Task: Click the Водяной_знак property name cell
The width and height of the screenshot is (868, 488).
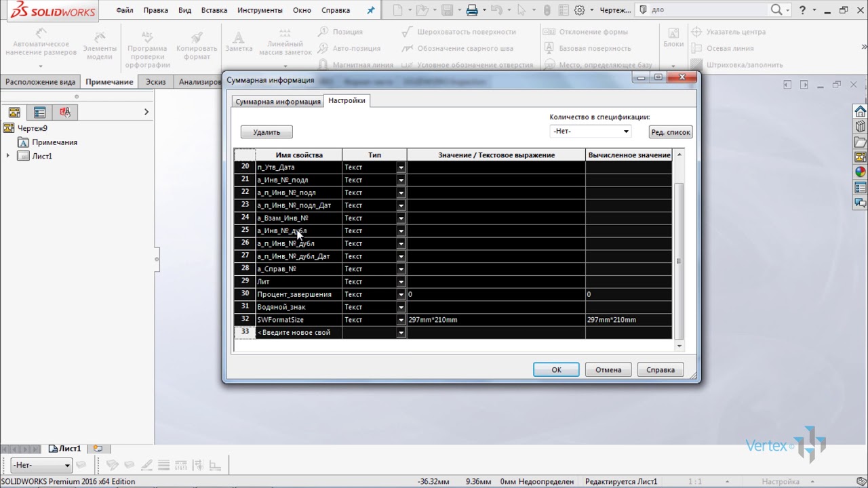Action: coord(298,307)
